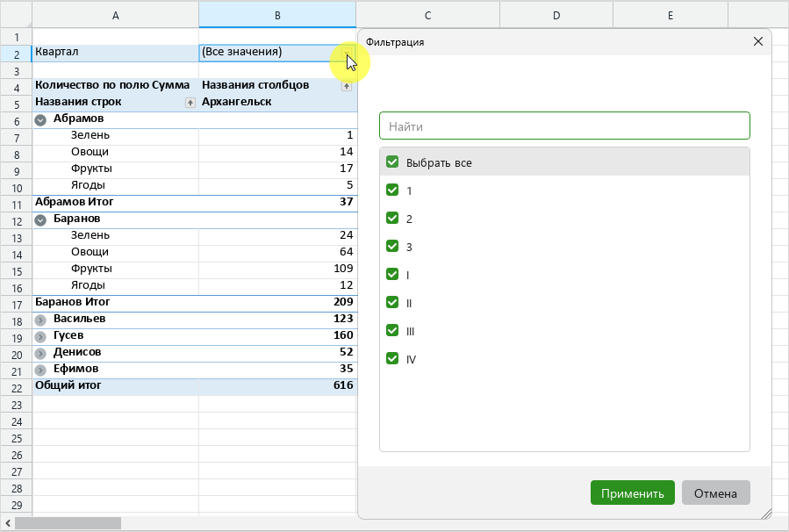
Task: Select the 'Архангельск' cell
Action: [277, 104]
